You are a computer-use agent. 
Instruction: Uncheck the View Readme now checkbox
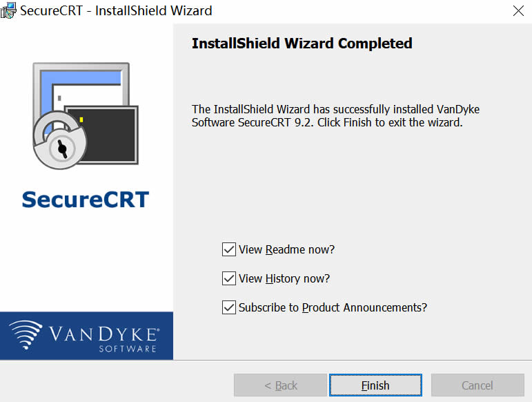229,249
